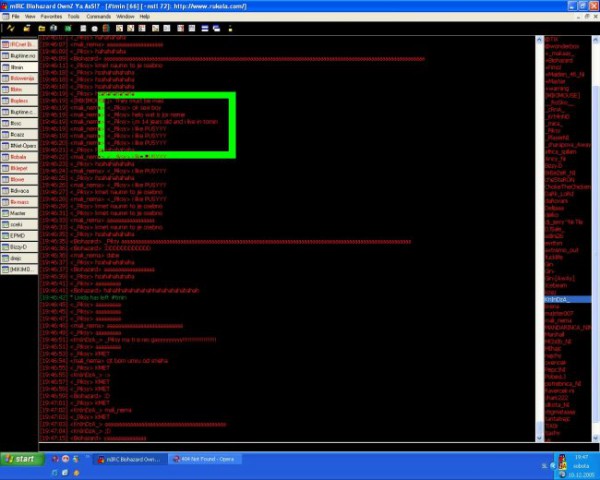
Task: Open the Favorites menu
Action: [51, 16]
